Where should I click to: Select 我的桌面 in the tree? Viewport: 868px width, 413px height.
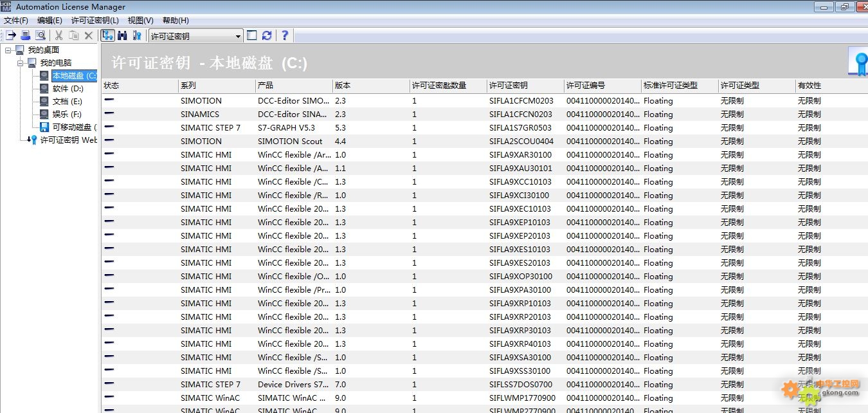pos(44,50)
